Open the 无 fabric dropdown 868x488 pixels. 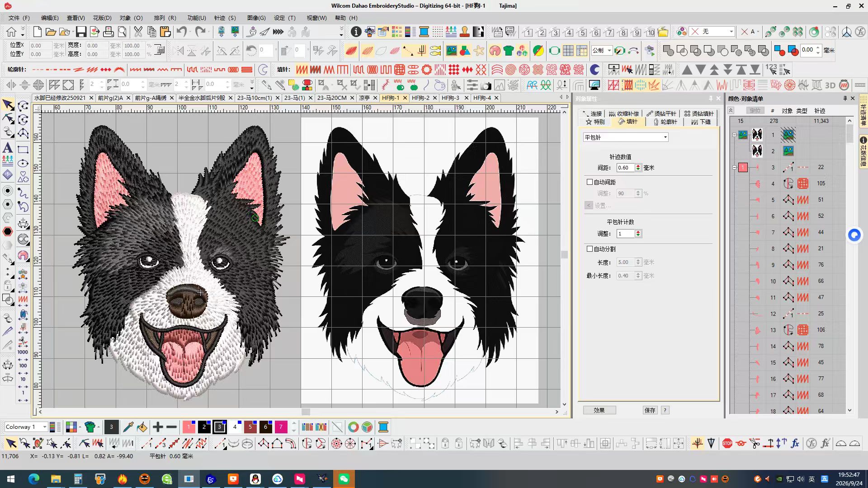pos(712,32)
